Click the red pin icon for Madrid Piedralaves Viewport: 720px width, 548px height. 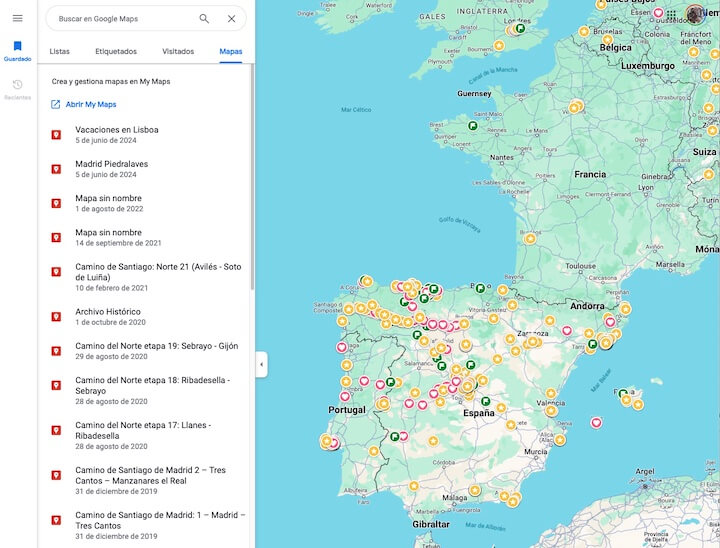tap(56, 169)
